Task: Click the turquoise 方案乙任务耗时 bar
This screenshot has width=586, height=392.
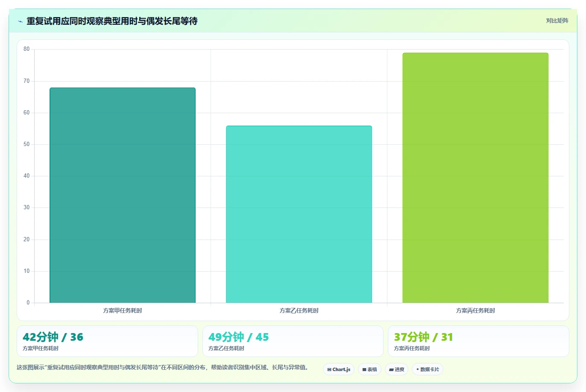Action: (299, 214)
